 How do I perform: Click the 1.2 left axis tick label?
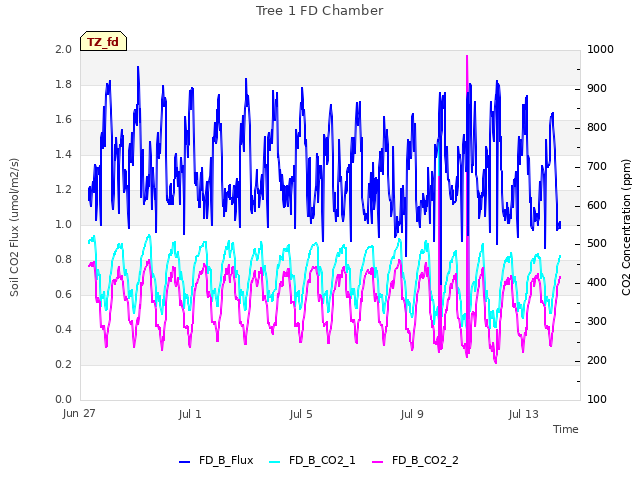(64, 189)
